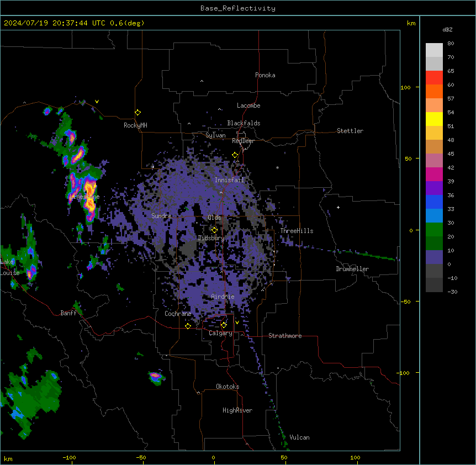The height and width of the screenshot is (465, 476).
Task: Click the Sylvan town label
Action: [215, 135]
